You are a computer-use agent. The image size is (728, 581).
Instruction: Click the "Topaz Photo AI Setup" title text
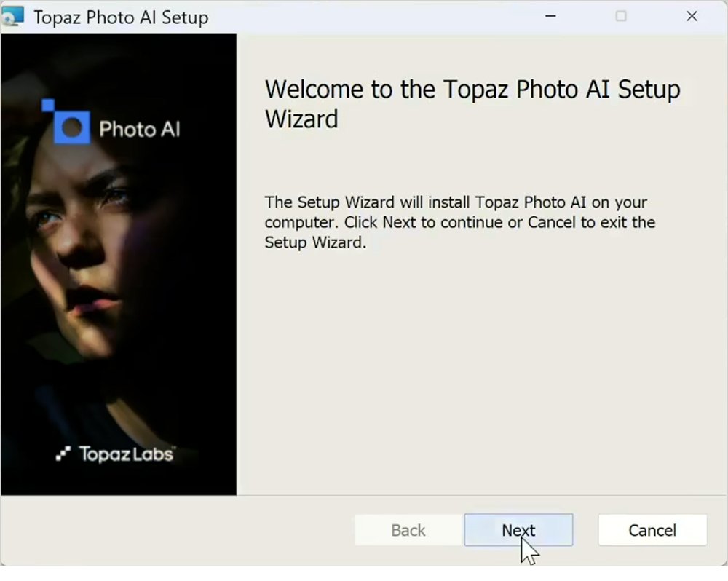(x=121, y=17)
